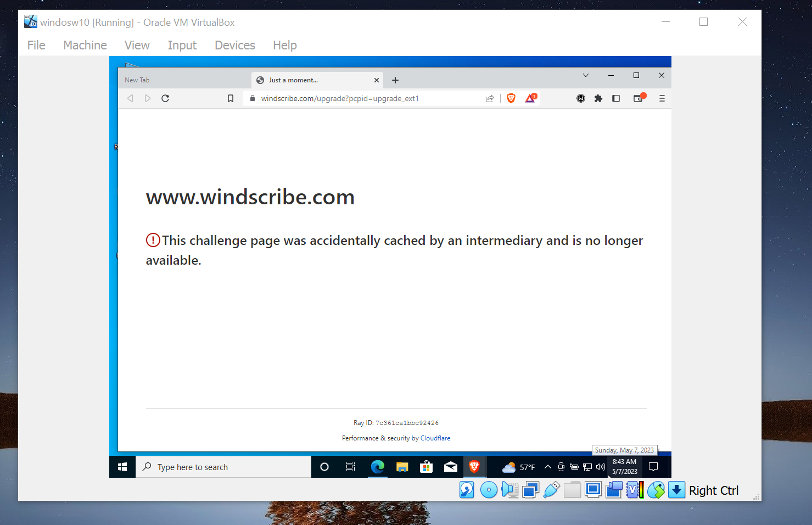
Task: Click the windscribe.com address bar
Action: pos(362,98)
